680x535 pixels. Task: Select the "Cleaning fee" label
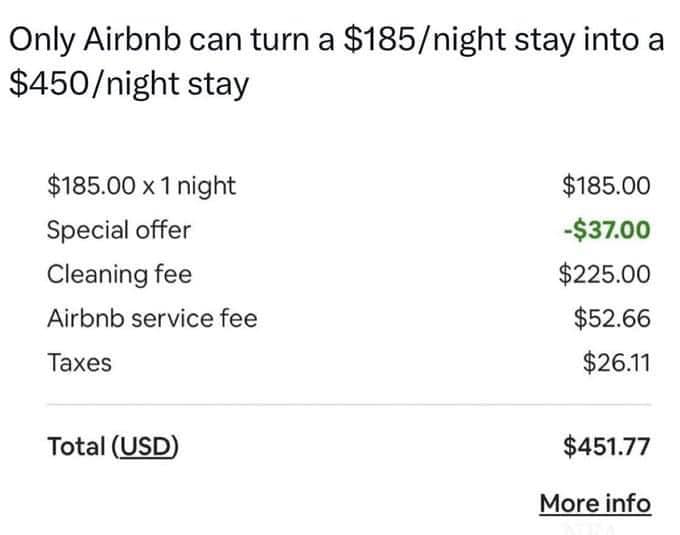point(119,274)
